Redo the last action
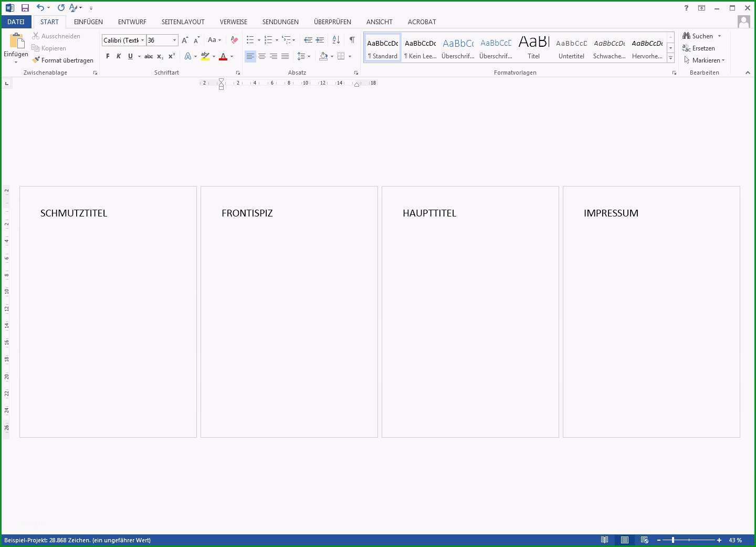Screen dimensions: 756x547 pos(61,8)
